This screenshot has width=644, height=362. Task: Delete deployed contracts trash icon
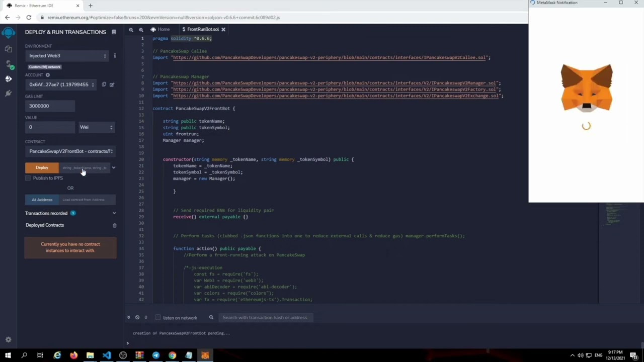pyautogui.click(x=114, y=225)
